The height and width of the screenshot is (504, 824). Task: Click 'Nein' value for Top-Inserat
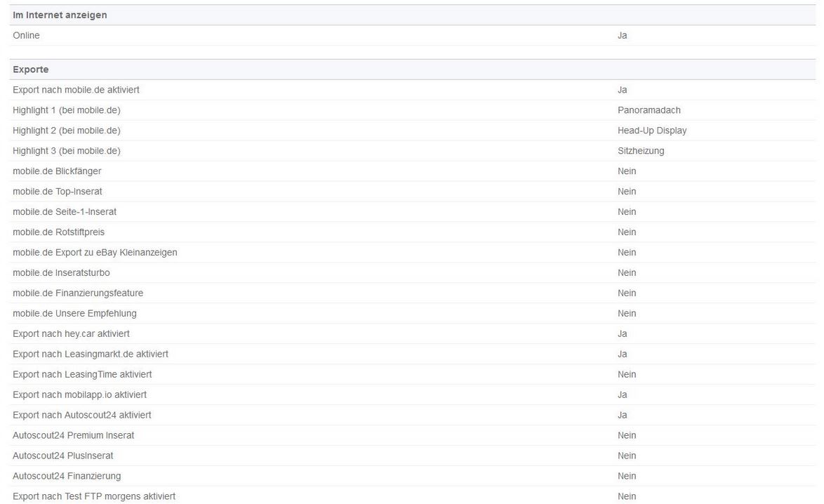pos(627,192)
